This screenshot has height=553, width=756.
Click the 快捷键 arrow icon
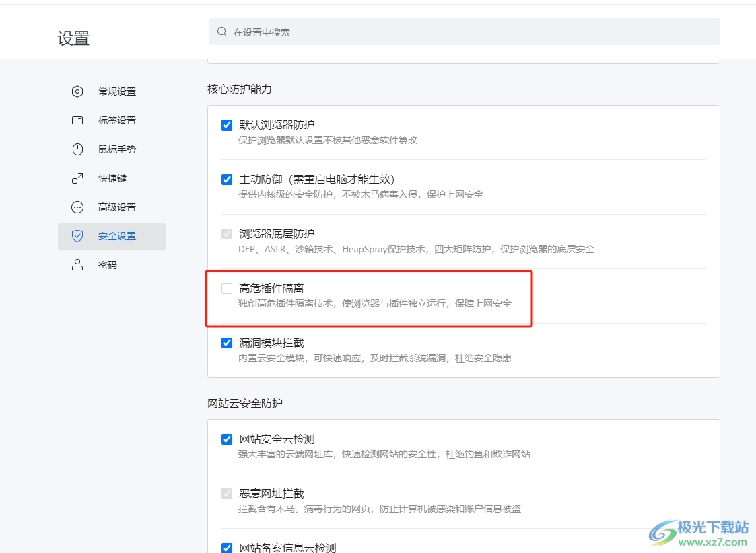pos(77,178)
